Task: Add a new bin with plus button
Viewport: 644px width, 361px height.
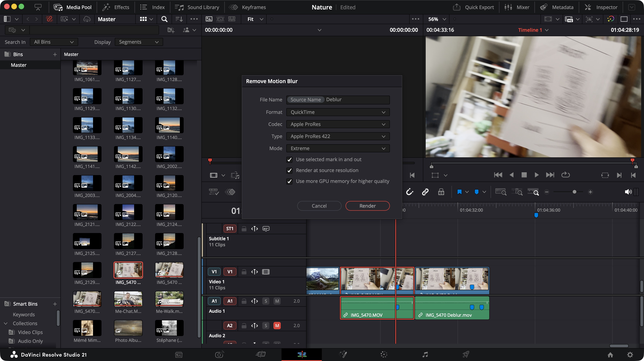Action: pos(55,55)
